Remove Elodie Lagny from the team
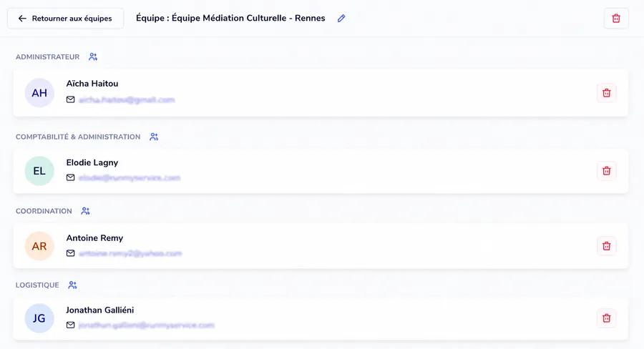Screen dimensions: 644x349 (x=607, y=171)
